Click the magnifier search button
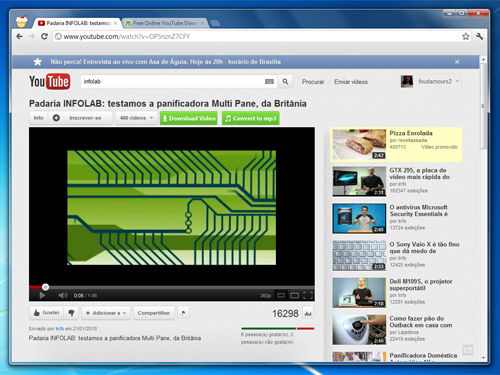The image size is (500, 375). (x=285, y=81)
